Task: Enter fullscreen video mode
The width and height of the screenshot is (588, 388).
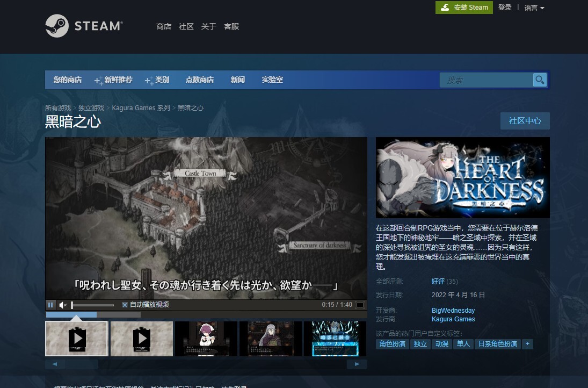Action: (360, 305)
